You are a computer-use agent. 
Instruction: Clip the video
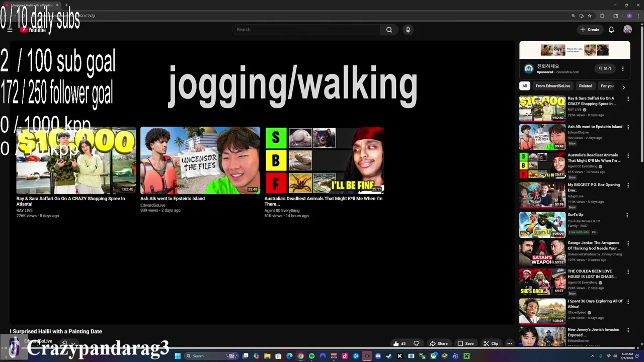click(x=491, y=343)
